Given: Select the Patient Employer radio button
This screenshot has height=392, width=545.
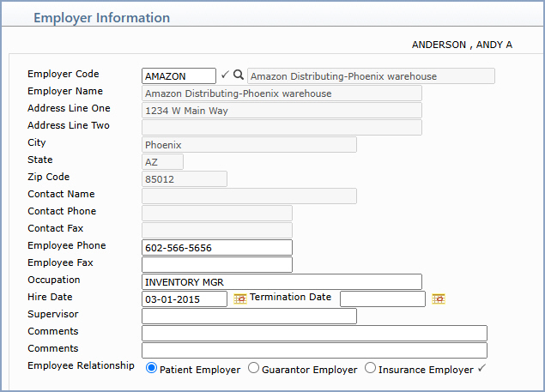Looking at the screenshot, I should coord(151,368).
